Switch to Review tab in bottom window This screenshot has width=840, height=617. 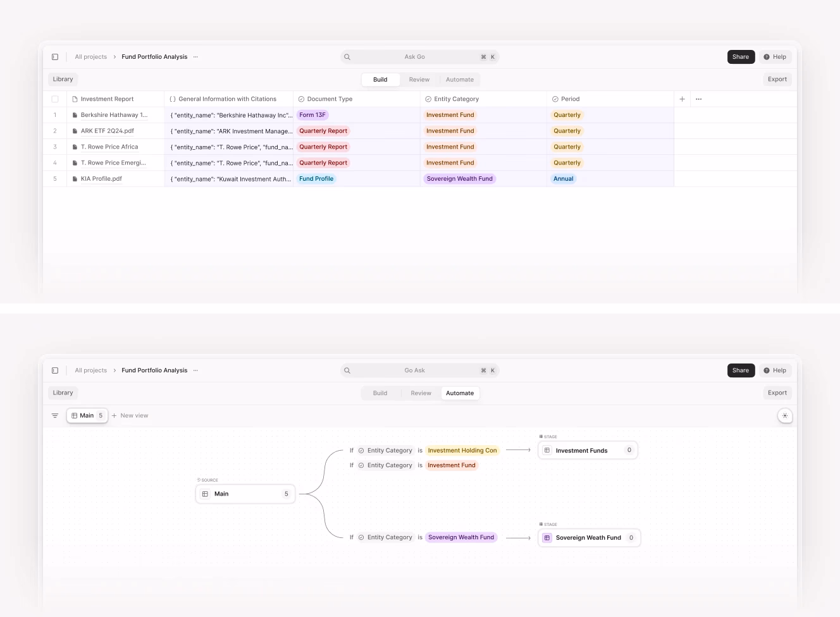coord(421,393)
